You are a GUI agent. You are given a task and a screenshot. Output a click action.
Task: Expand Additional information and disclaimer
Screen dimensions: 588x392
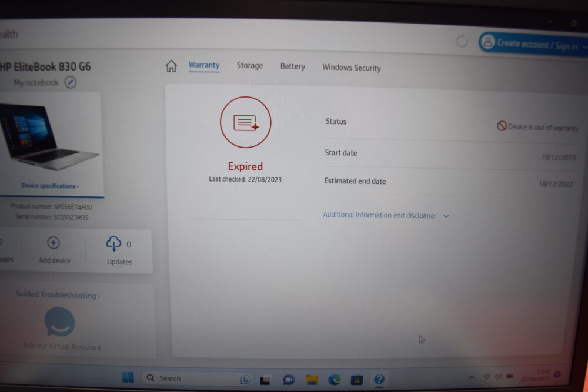[x=386, y=216]
